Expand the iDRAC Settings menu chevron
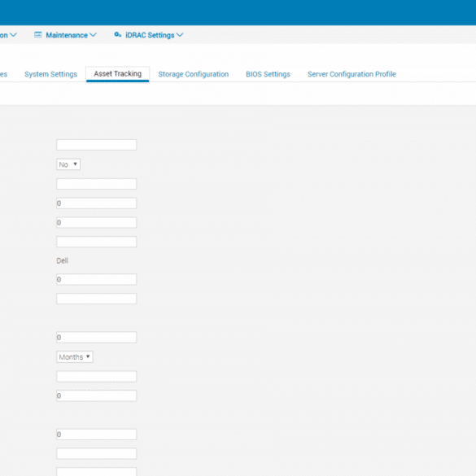This screenshot has height=476, width=476. click(x=180, y=35)
